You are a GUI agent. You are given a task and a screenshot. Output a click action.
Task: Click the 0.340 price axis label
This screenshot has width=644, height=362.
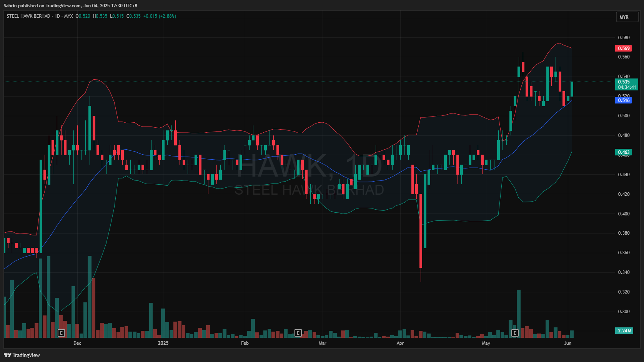(x=624, y=272)
